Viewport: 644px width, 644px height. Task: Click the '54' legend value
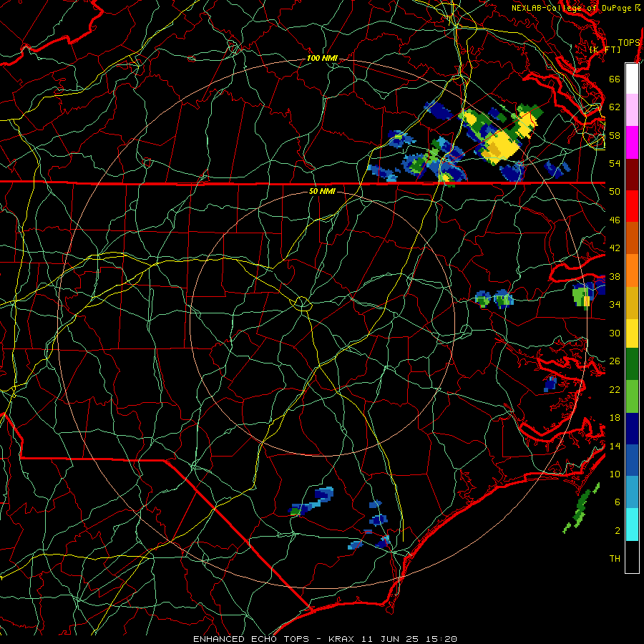coord(615,163)
